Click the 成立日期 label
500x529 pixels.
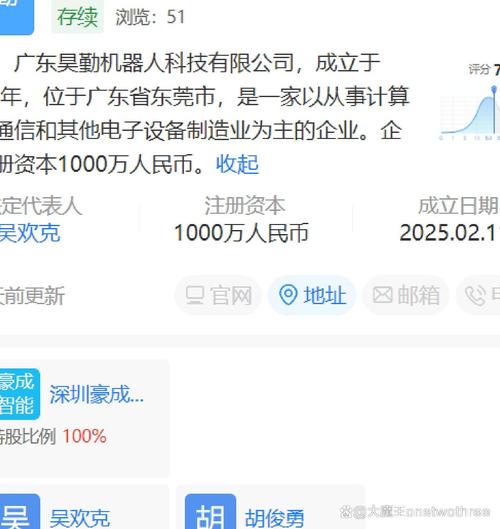[458, 205]
